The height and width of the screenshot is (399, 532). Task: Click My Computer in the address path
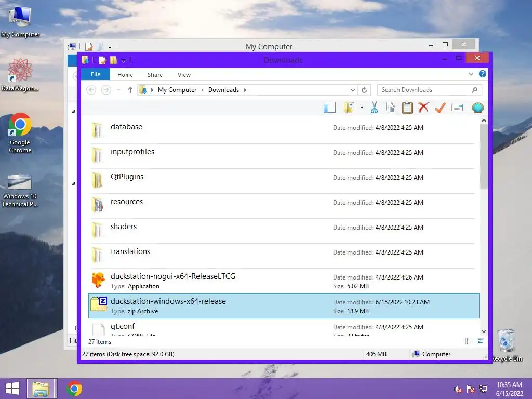coord(177,90)
